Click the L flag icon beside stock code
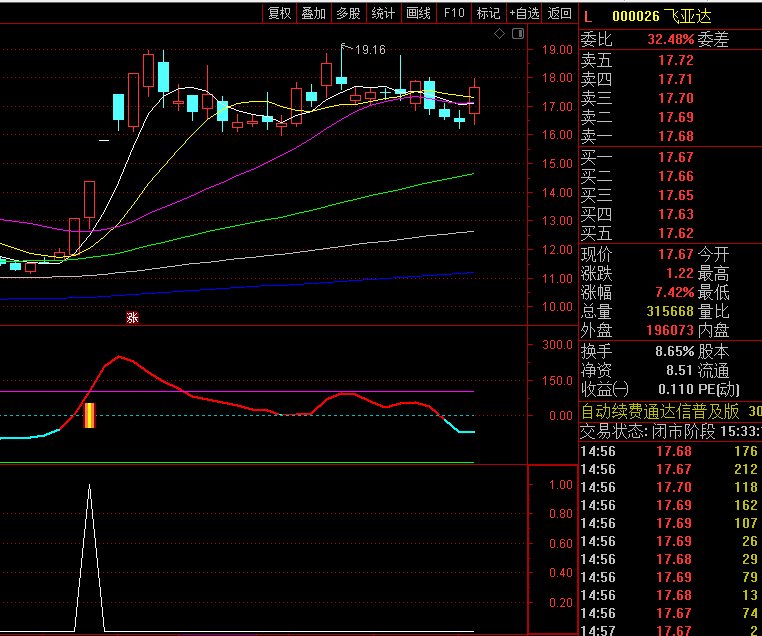The width and height of the screenshot is (762, 636). pos(588,16)
